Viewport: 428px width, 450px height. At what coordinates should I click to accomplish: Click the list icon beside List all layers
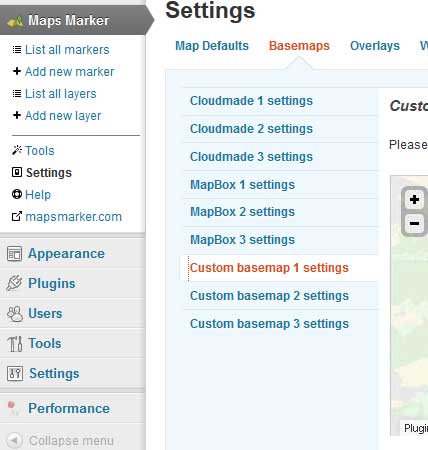pyautogui.click(x=17, y=93)
